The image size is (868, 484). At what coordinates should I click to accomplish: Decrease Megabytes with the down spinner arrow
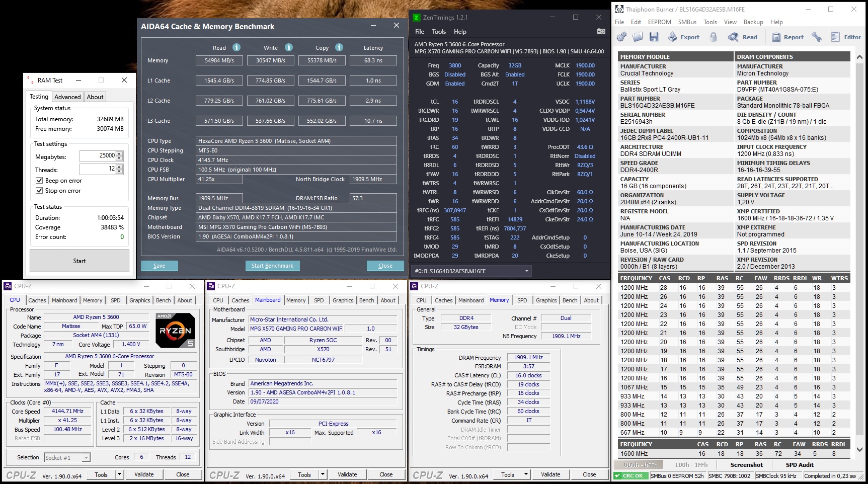(x=119, y=158)
